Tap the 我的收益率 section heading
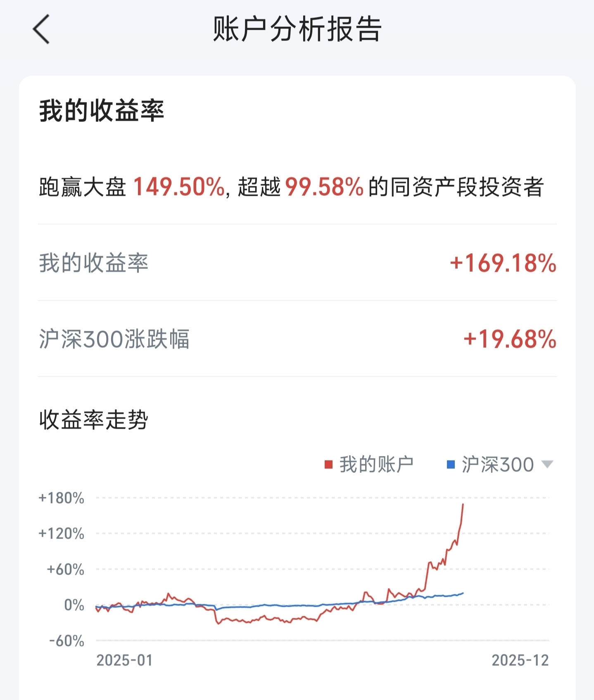Screen dimensions: 594x700 (x=102, y=111)
